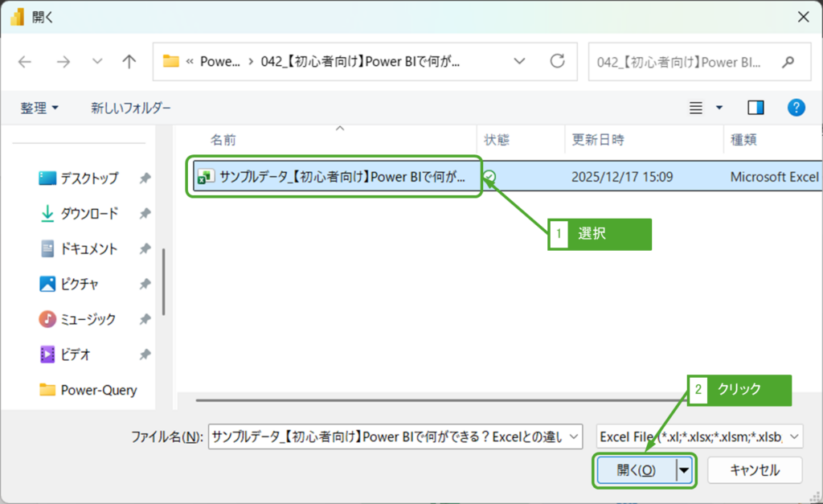Sort files by 更新日時 column header

point(598,140)
